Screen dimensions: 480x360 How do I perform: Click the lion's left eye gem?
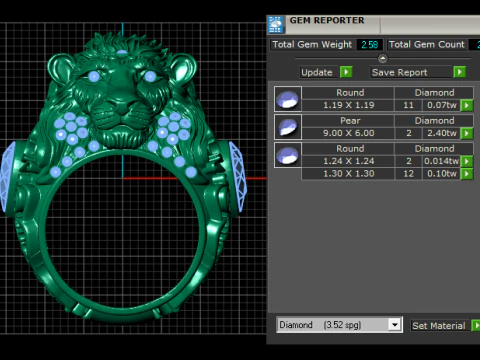point(94,76)
